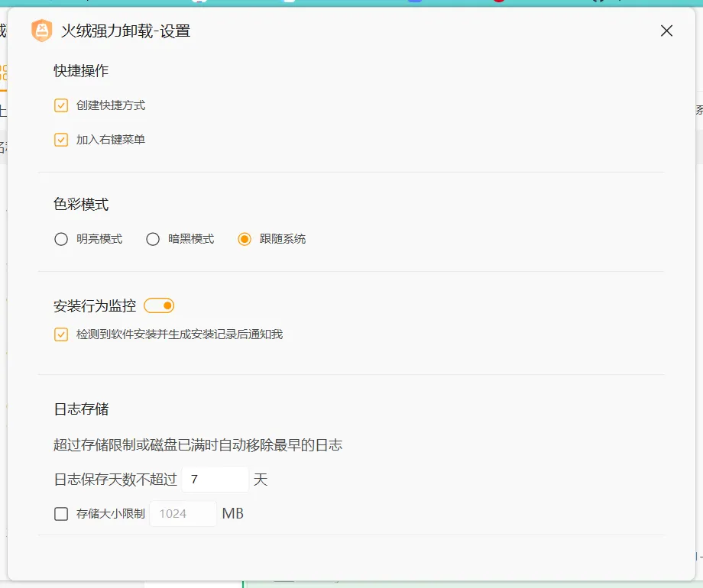Select 明亮模式 radio button
Image resolution: width=703 pixels, height=588 pixels.
pos(61,239)
